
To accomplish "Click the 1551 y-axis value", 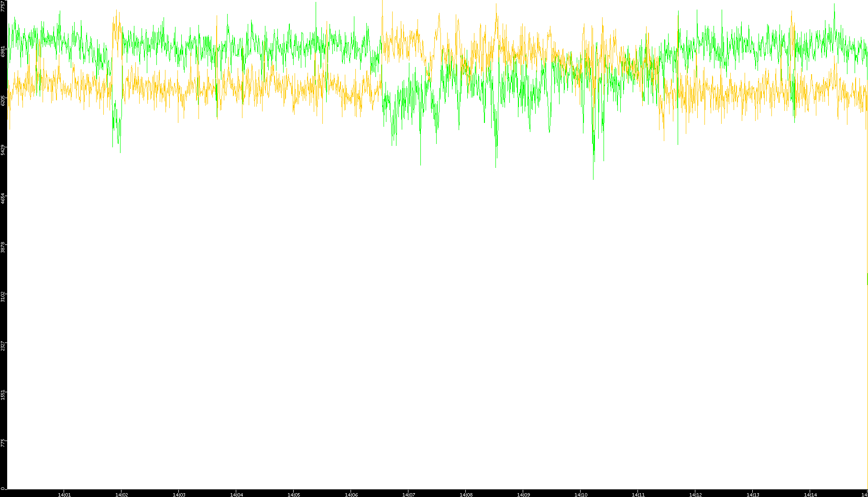I will tap(3, 395).
